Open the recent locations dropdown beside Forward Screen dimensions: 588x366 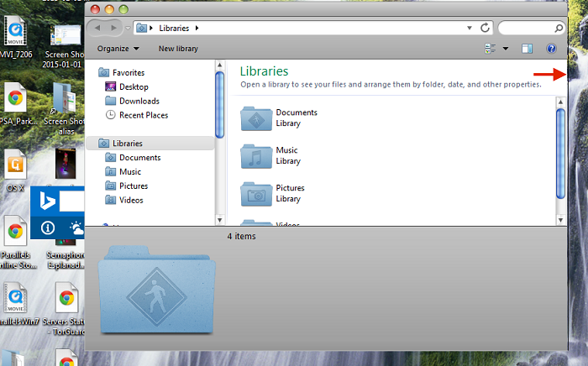(128, 28)
